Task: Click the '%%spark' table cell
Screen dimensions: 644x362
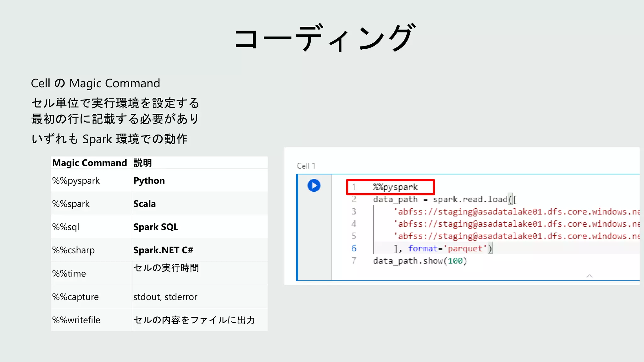Action: tap(92, 204)
